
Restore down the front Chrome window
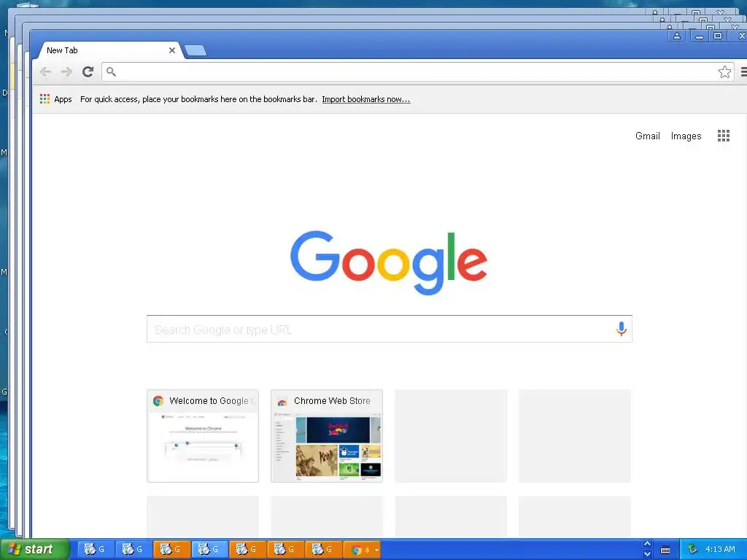(x=718, y=36)
